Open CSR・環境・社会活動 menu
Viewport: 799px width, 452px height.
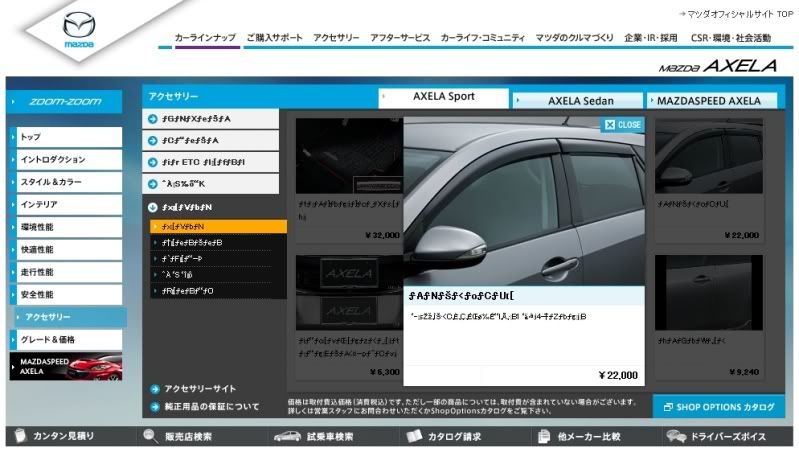point(731,38)
